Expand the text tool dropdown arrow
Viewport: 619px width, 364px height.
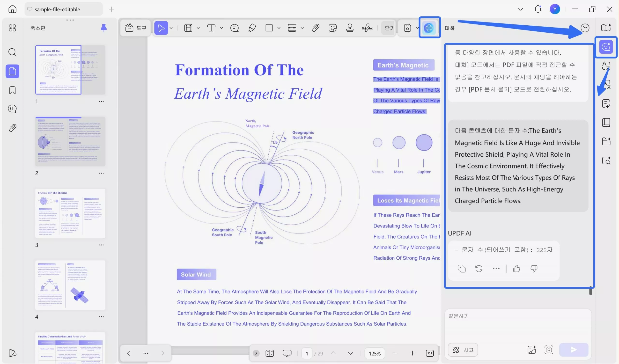pyautogui.click(x=221, y=28)
